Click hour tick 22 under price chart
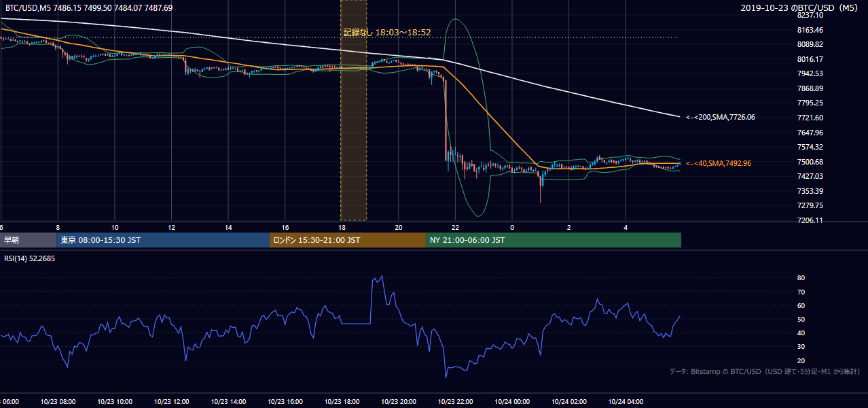Viewport: 868px width, 408px height. point(456,227)
